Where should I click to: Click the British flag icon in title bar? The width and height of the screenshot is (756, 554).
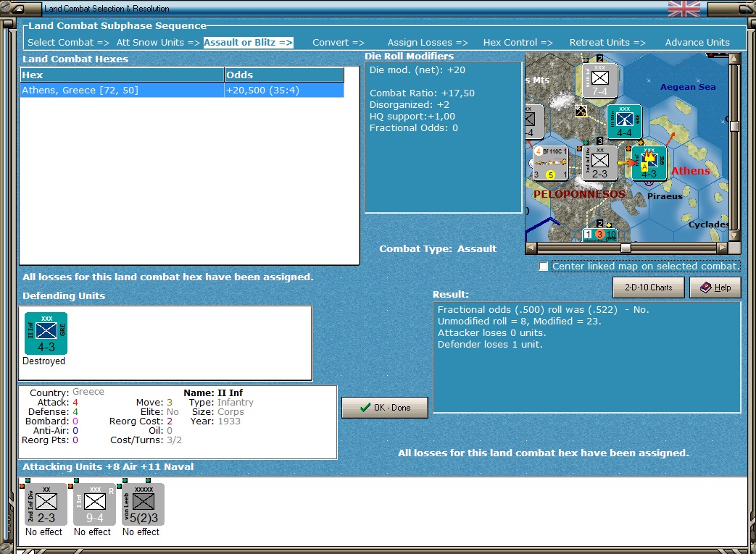[684, 9]
